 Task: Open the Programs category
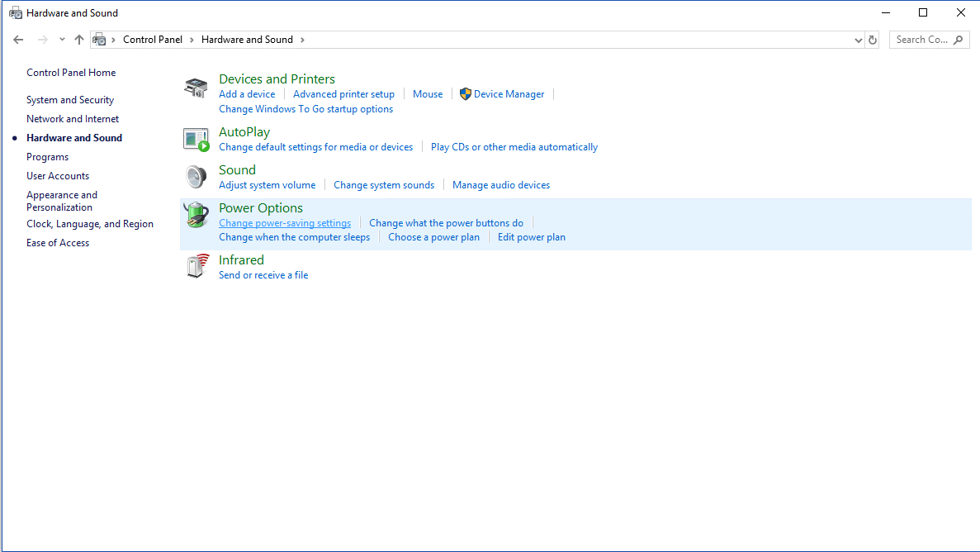[x=48, y=157]
